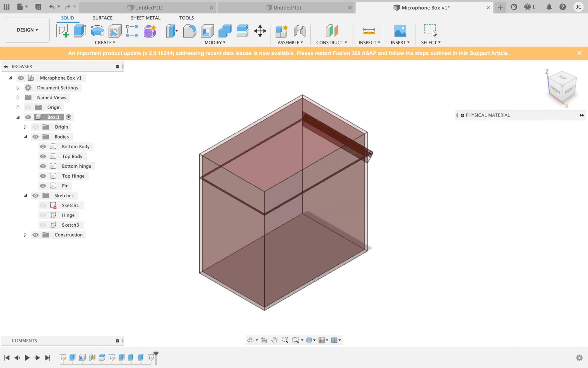Image resolution: width=588 pixels, height=368 pixels.
Task: Switch to the SURFACE tab
Action: (103, 18)
